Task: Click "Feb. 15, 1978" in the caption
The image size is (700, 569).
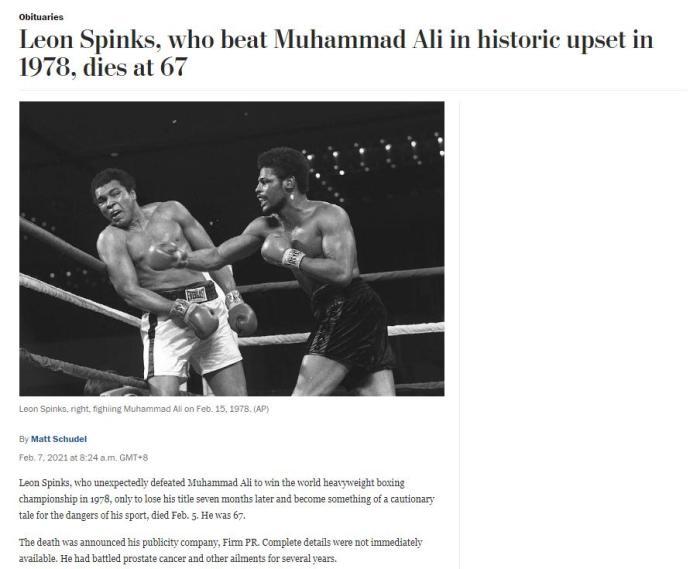Action: pos(223,409)
